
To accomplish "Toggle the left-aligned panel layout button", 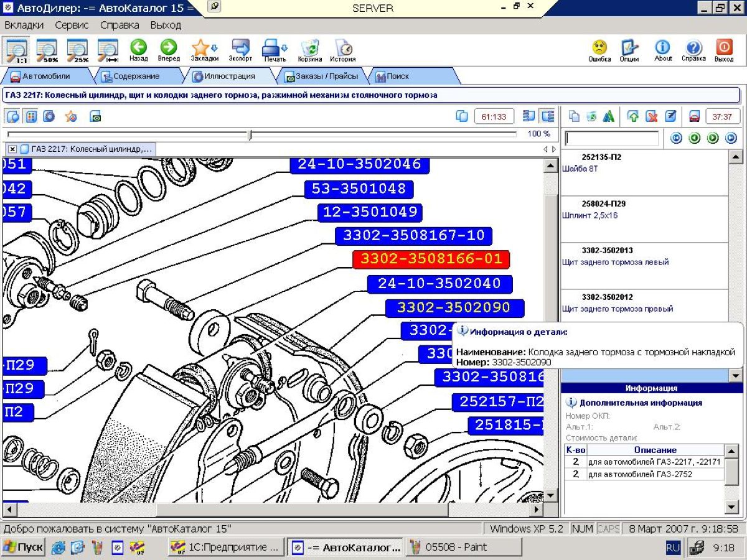I will (529, 116).
